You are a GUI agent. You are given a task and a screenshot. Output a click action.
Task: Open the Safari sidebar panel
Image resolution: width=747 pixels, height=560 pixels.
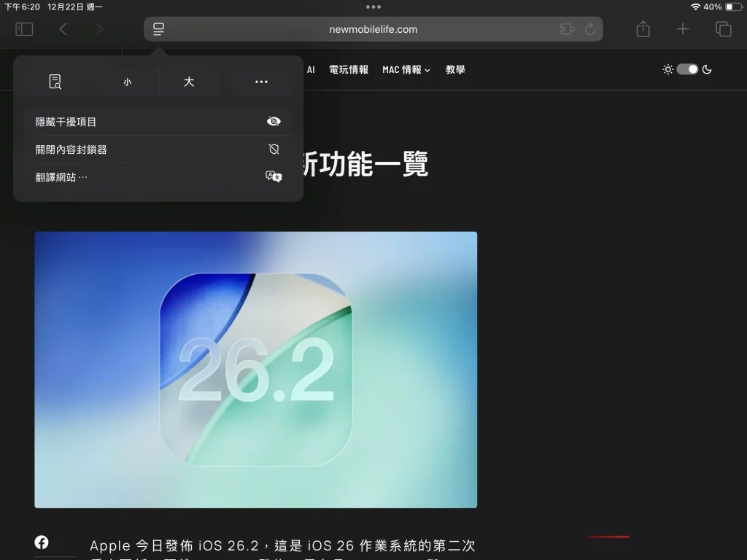[24, 29]
